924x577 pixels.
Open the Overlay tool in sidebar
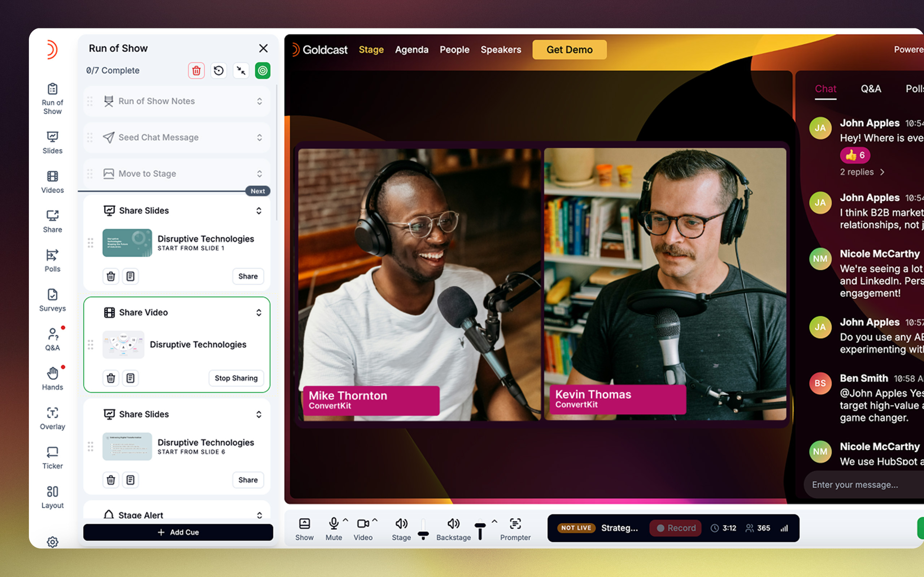[52, 418]
